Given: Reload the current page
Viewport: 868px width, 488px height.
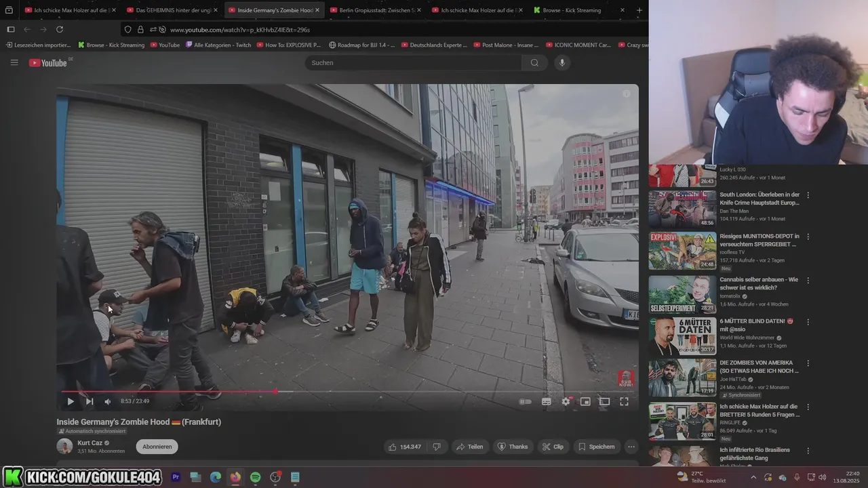Looking at the screenshot, I should pyautogui.click(x=60, y=29).
